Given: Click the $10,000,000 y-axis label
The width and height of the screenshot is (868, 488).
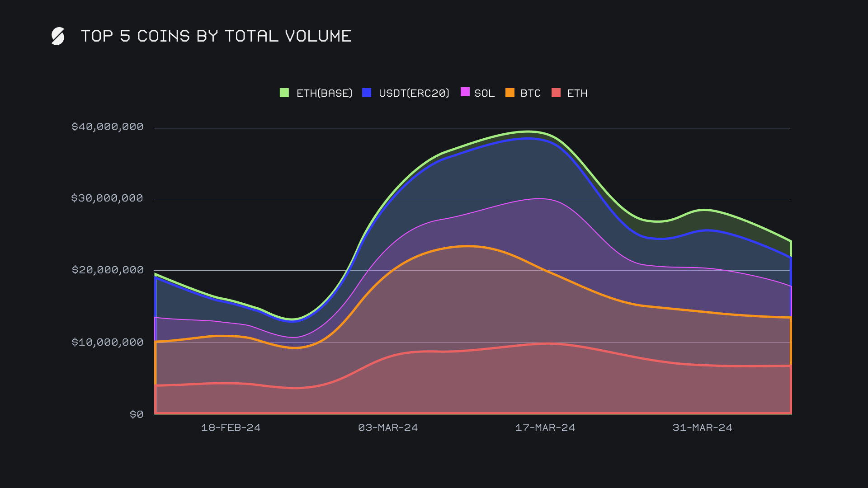Looking at the screenshot, I should tap(107, 343).
